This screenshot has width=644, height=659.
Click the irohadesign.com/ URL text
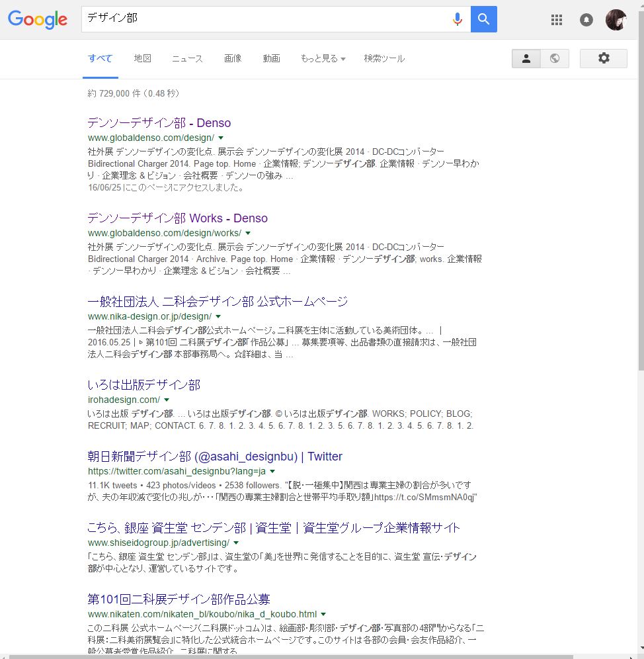(124, 400)
